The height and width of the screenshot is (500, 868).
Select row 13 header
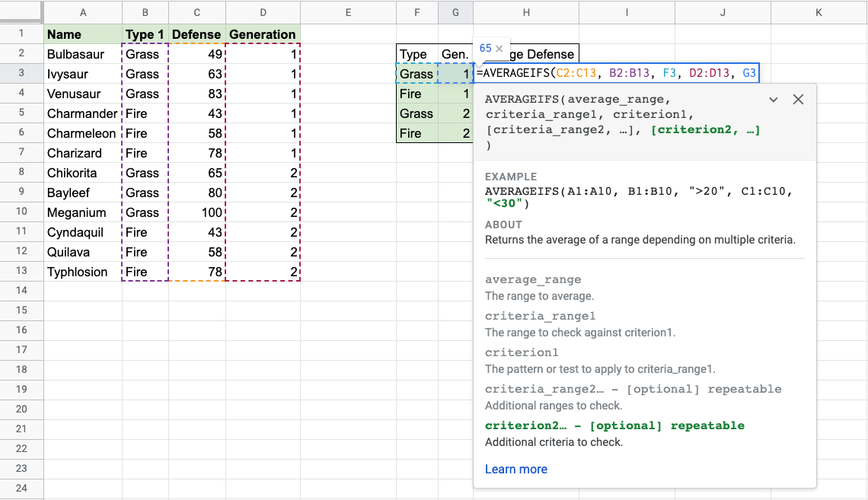click(21, 272)
